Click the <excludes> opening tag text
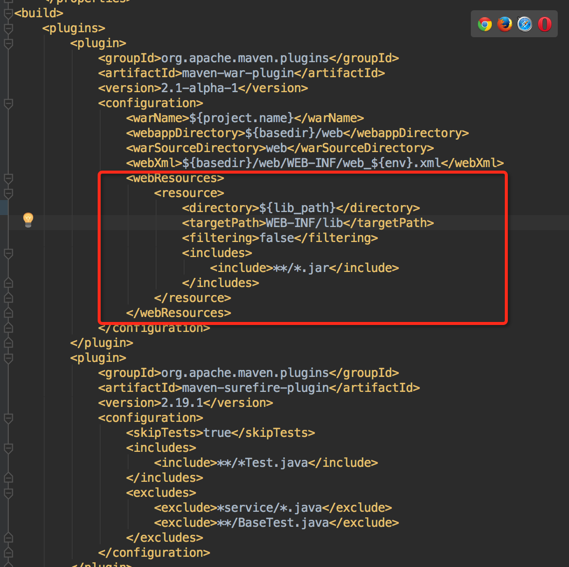569x567 pixels. pos(161,493)
